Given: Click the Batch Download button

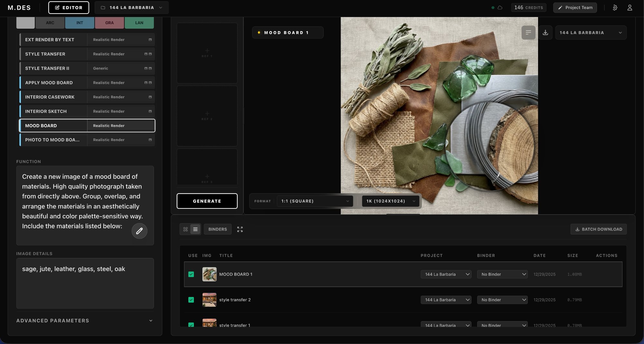Looking at the screenshot, I should (x=599, y=229).
